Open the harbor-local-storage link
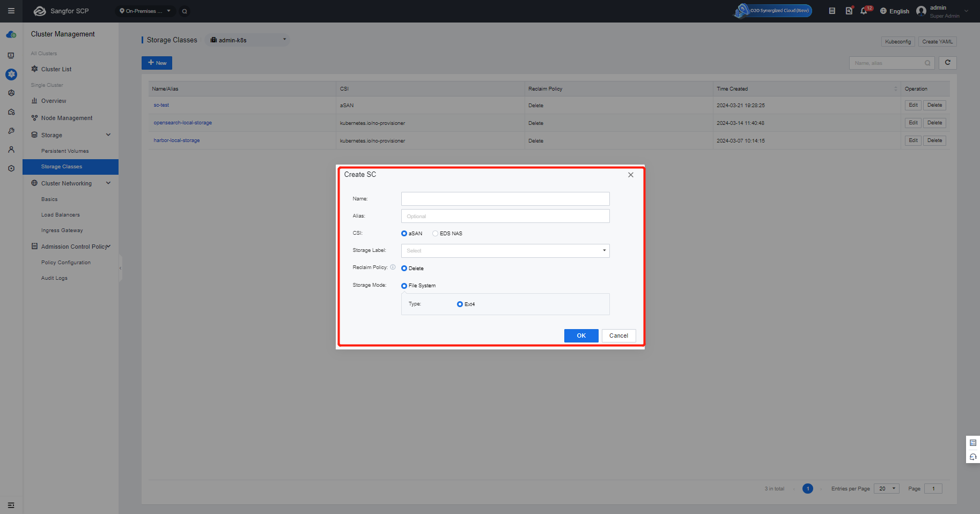Viewport: 980px width, 514px height. click(176, 140)
